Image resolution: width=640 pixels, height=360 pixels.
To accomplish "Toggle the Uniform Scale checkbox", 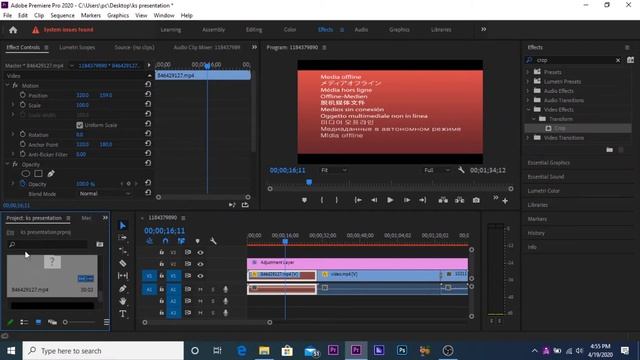I will point(80,125).
